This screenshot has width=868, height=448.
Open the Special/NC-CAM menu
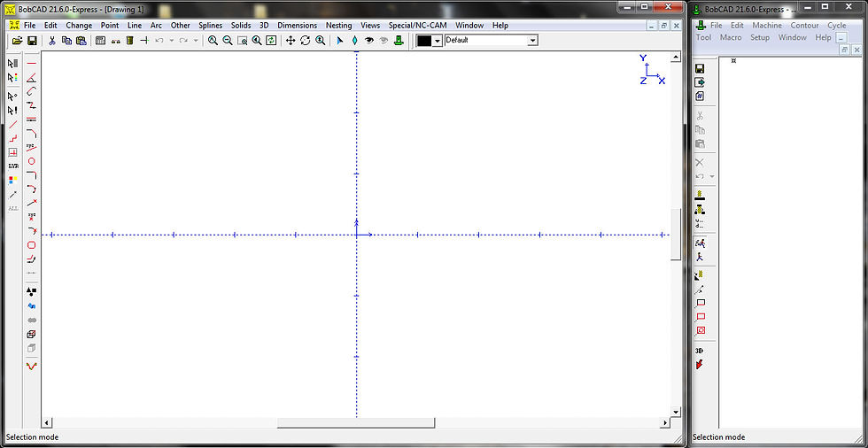tap(418, 26)
